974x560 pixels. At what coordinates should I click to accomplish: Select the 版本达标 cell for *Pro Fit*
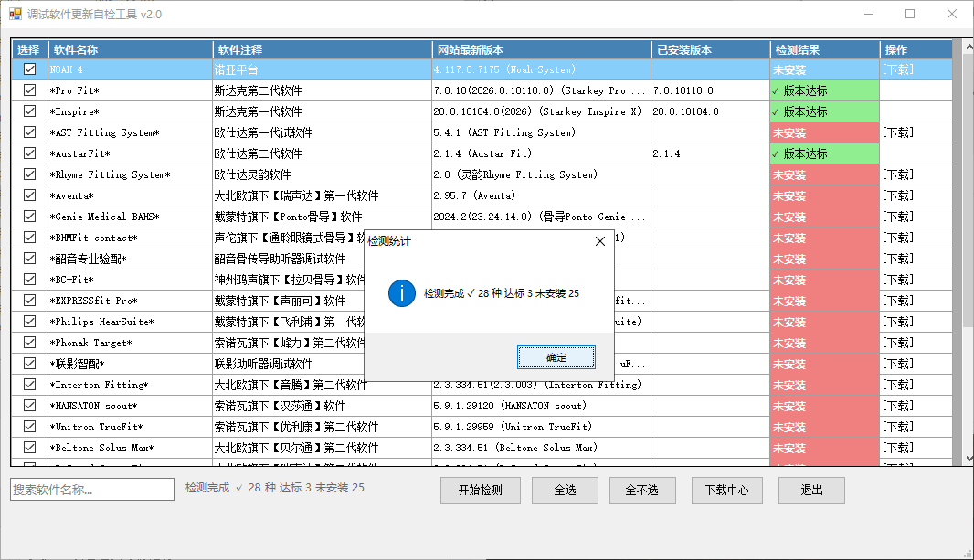824,90
